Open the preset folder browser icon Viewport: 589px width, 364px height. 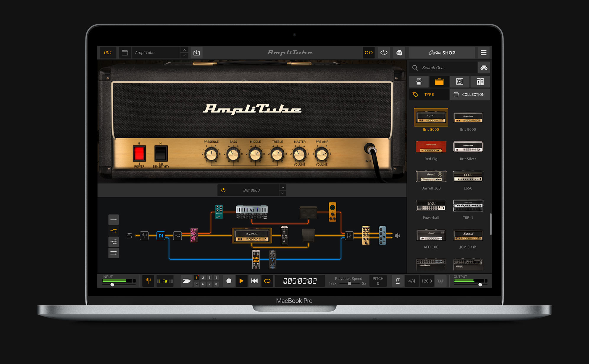[x=125, y=53]
